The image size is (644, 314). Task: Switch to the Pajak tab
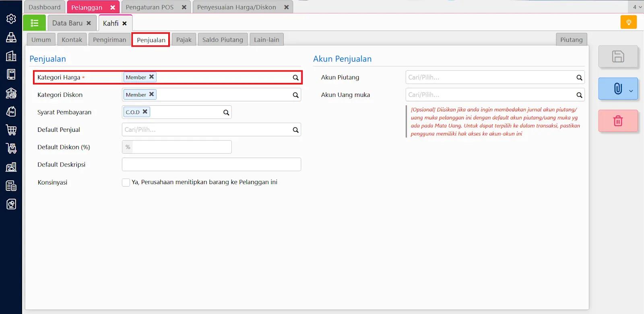pyautogui.click(x=184, y=40)
